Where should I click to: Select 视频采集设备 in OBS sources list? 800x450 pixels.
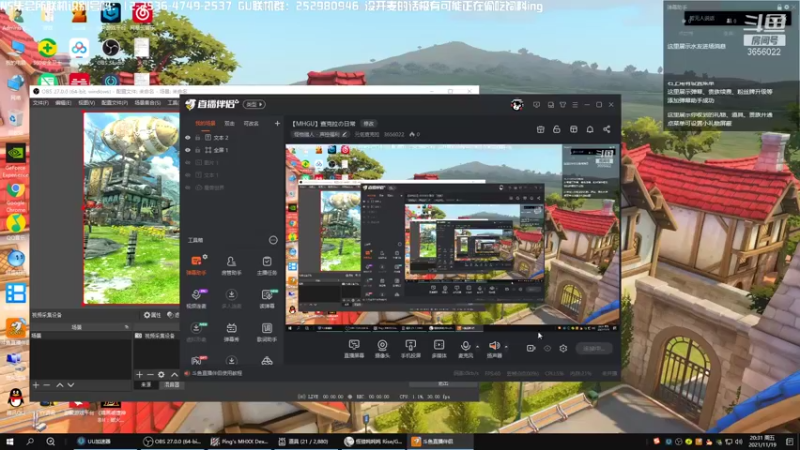pyautogui.click(x=156, y=336)
